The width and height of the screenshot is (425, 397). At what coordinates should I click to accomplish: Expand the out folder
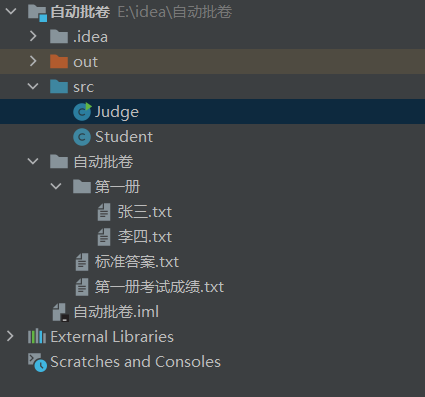(x=33, y=61)
